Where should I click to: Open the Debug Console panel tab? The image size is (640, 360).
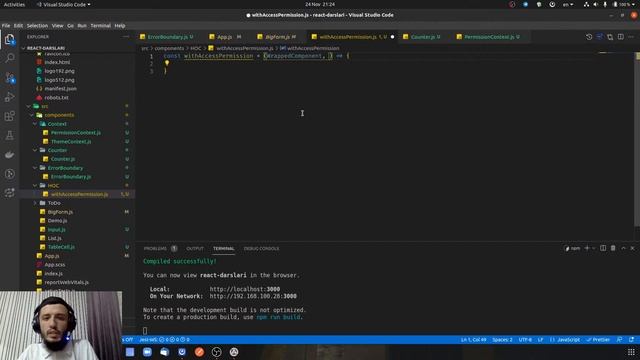[261, 248]
